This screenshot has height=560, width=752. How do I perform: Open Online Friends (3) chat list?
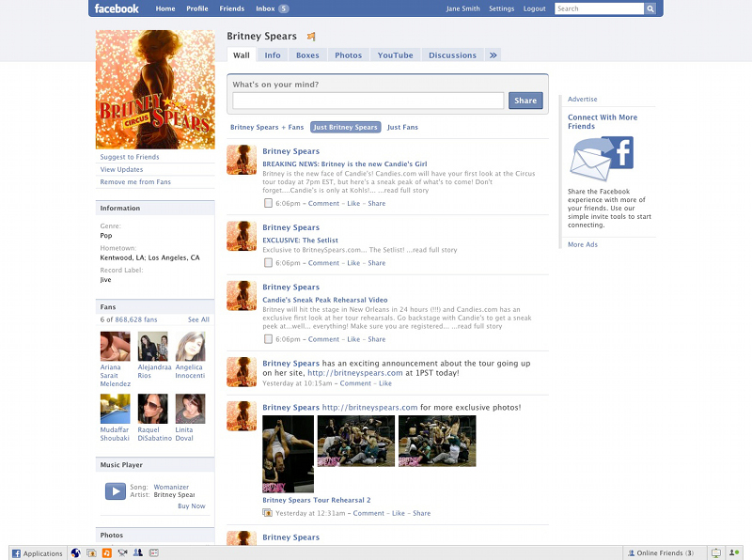point(661,552)
